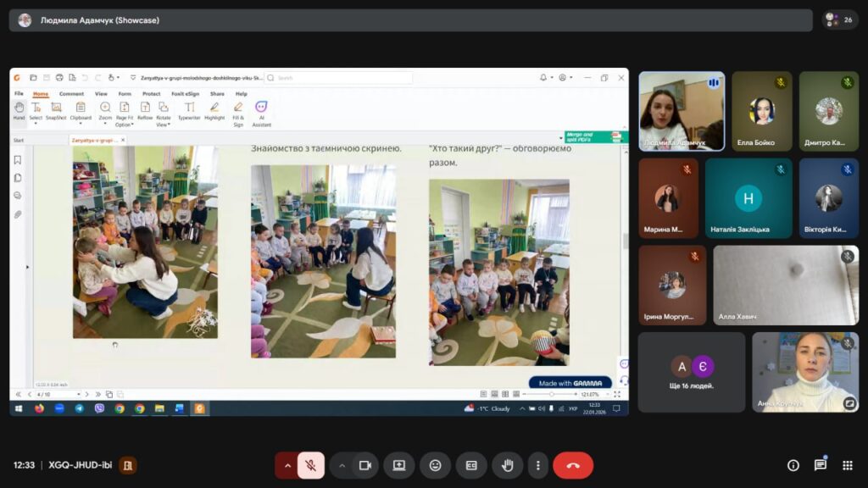Leave the call with the red button
The height and width of the screenshot is (488, 868).
pos(573,465)
